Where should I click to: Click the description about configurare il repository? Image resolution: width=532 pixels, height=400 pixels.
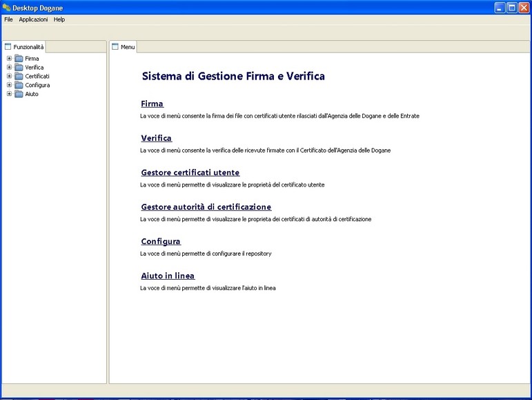206,254
